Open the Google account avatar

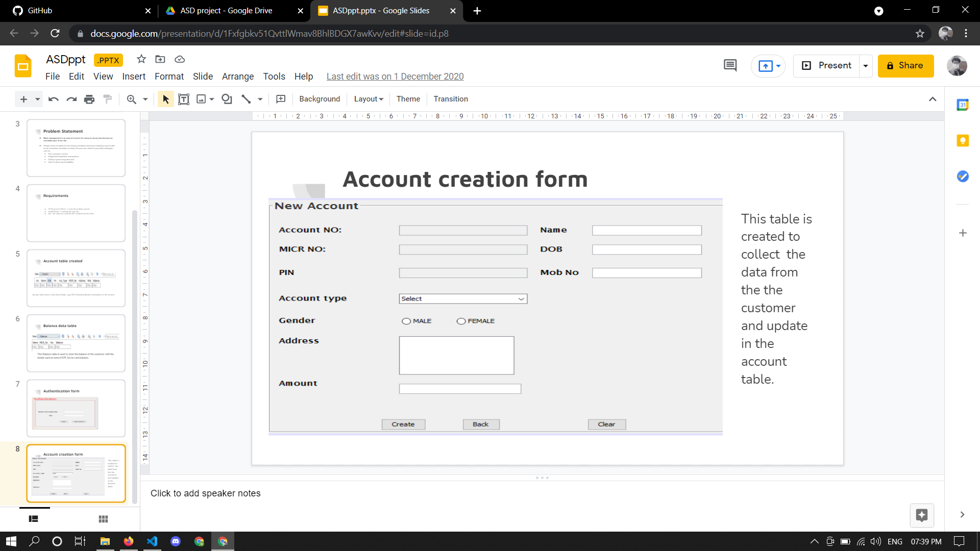coord(957,66)
